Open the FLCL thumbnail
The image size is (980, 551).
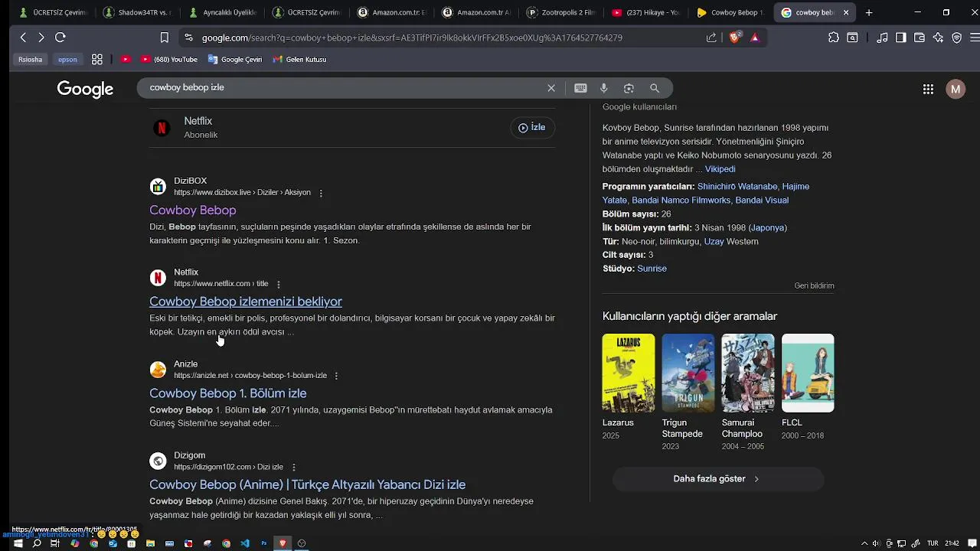coord(808,373)
